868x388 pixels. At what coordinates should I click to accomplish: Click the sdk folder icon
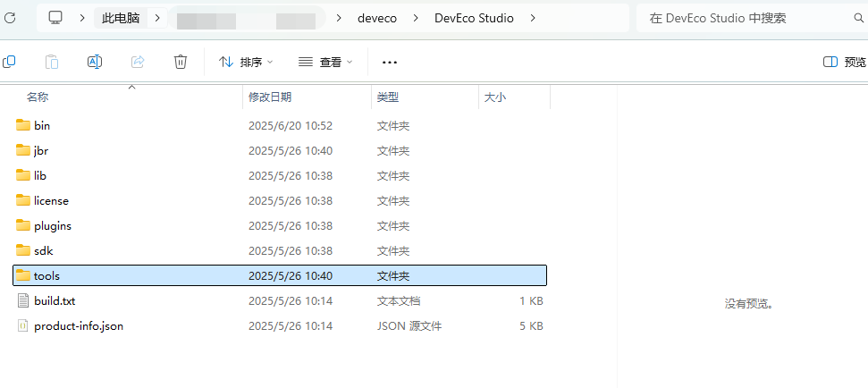[22, 250]
